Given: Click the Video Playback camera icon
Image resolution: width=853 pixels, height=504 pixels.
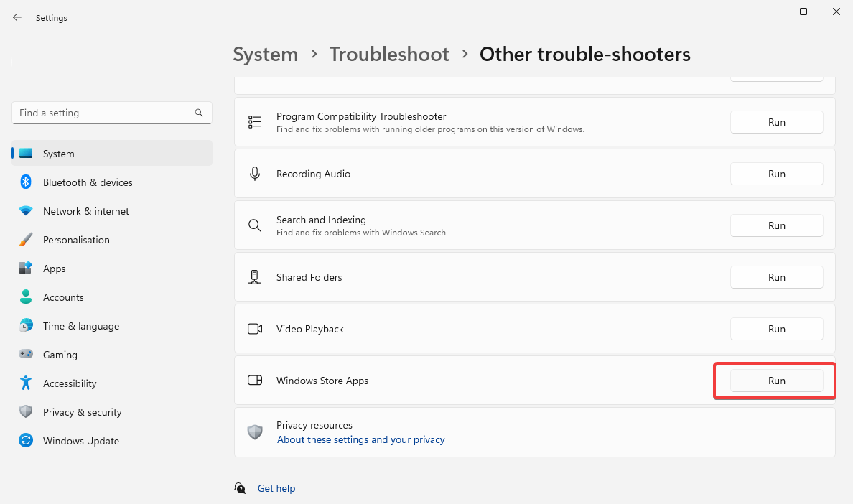Looking at the screenshot, I should [x=255, y=328].
